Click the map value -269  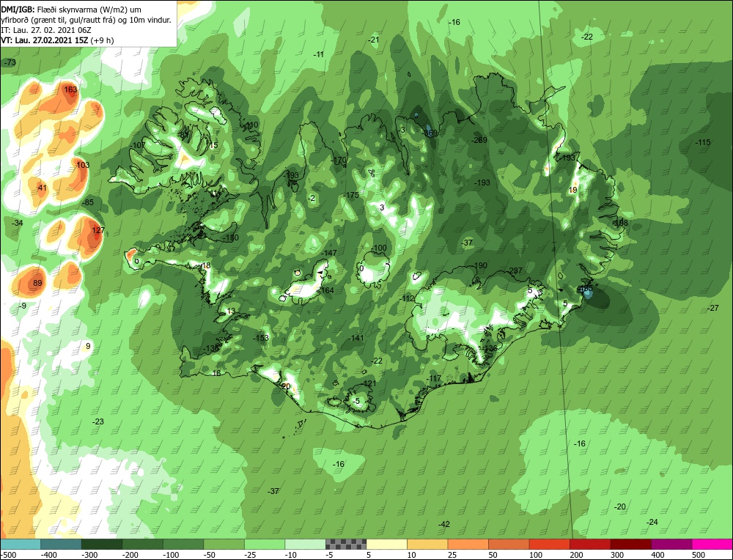(479, 140)
